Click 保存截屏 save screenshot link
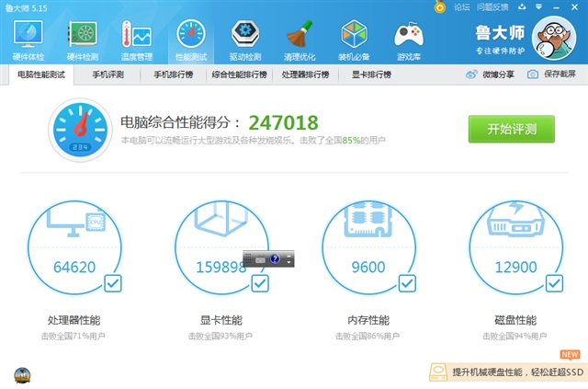 (560, 74)
